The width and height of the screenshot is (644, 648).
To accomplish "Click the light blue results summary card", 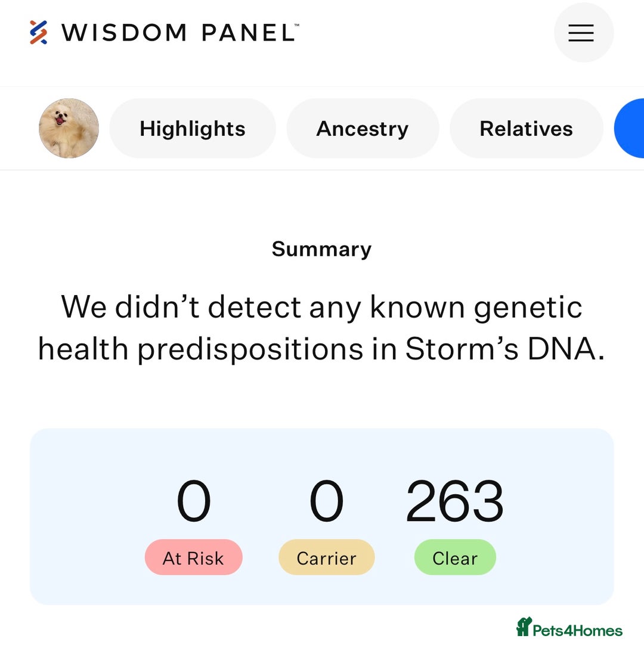I will coord(321,517).
